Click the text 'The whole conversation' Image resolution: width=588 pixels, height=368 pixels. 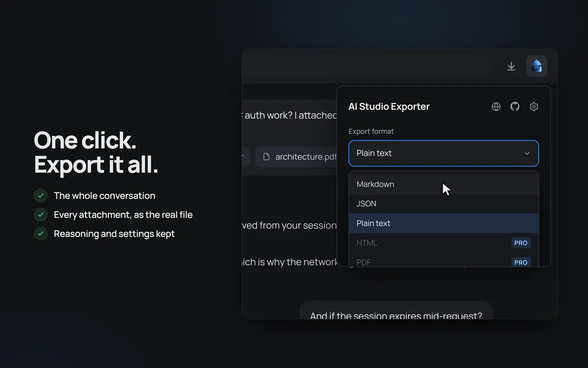[x=104, y=196]
